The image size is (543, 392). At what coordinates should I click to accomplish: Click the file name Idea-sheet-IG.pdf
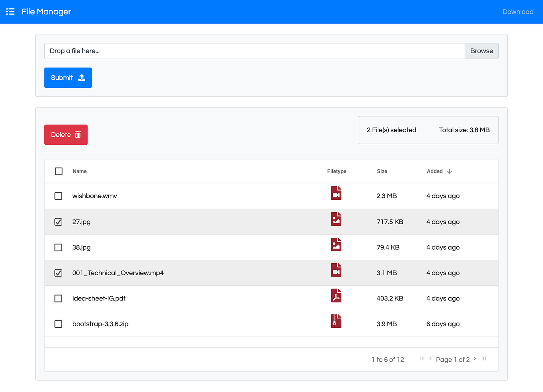(99, 298)
